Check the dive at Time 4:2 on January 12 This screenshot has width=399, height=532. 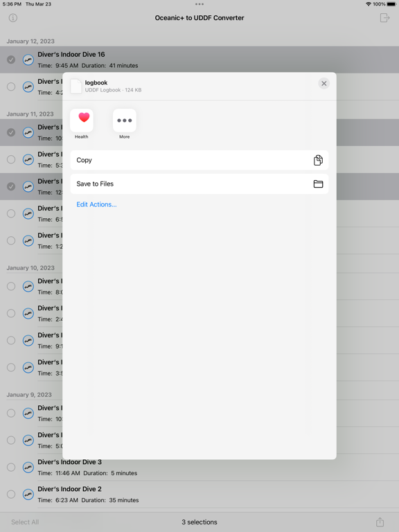(x=11, y=87)
